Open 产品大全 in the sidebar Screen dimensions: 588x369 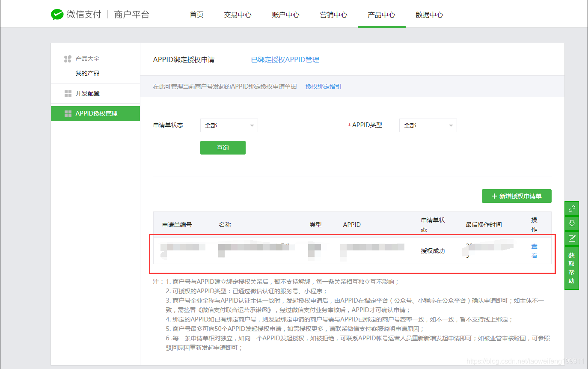click(x=87, y=59)
